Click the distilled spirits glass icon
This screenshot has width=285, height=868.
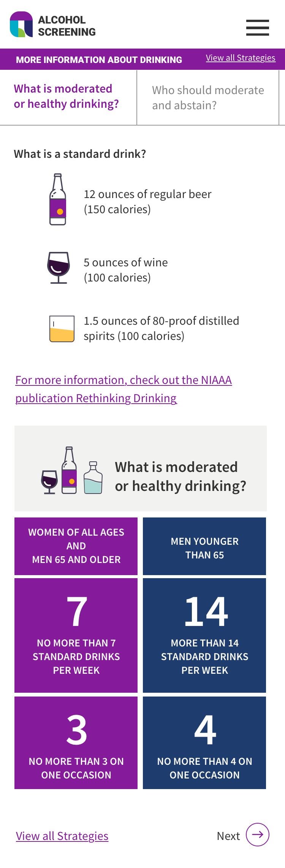coord(62,329)
